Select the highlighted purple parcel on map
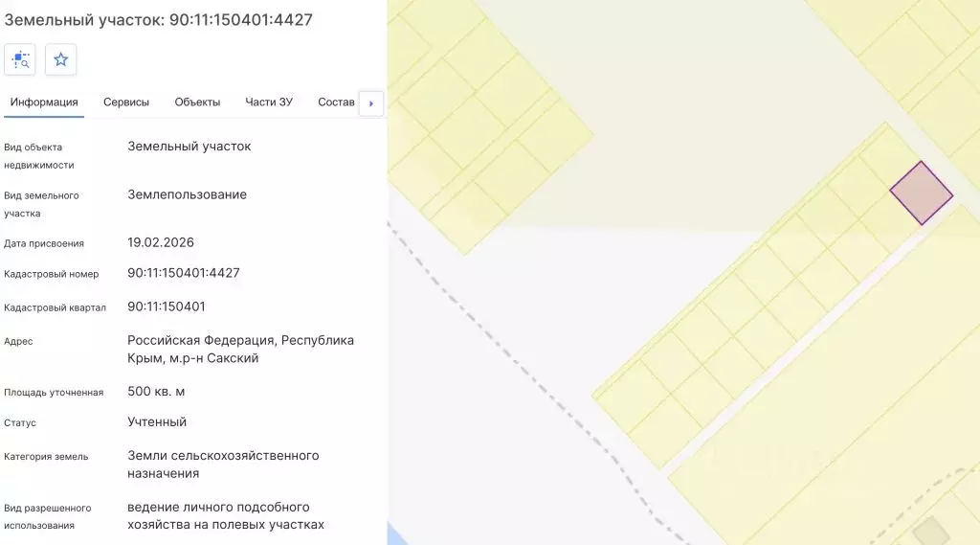 (x=922, y=193)
